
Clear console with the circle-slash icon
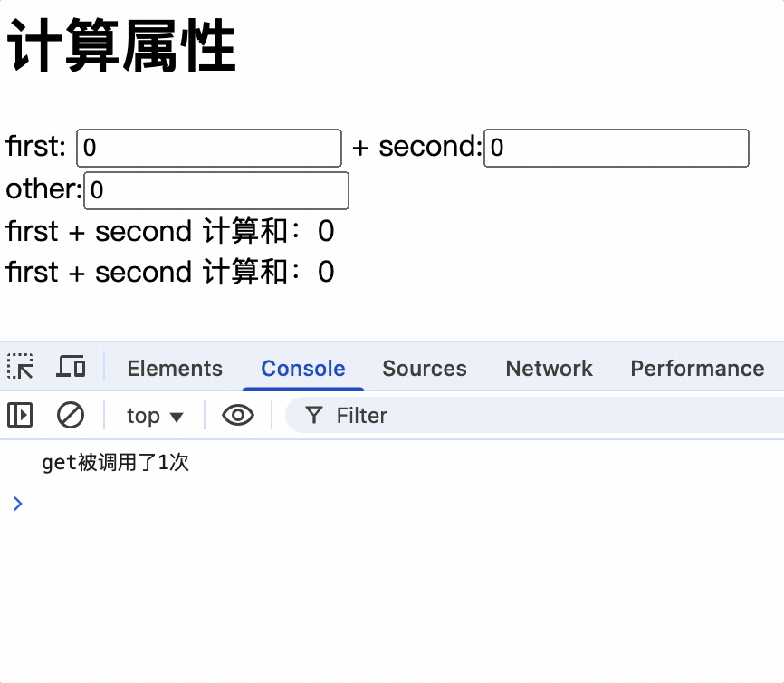[x=71, y=415]
